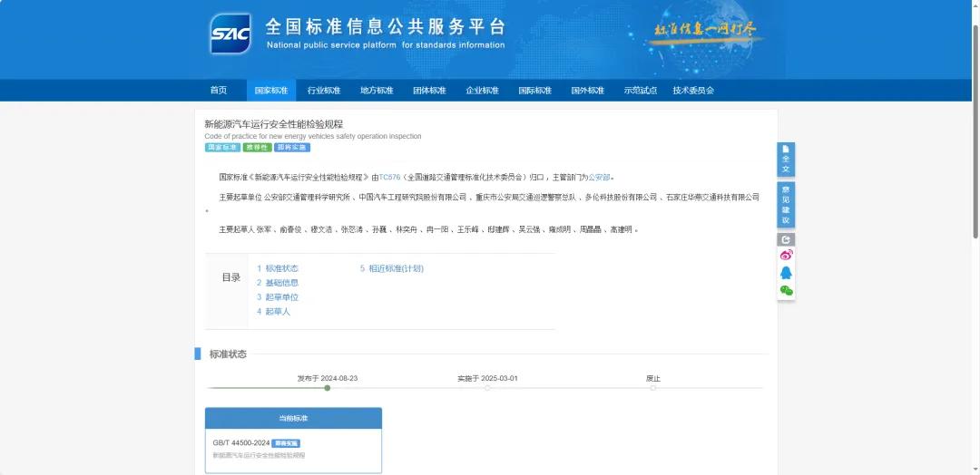Open the 全文 full text sidebar button
Viewport: 980px width, 475px height.
[x=786, y=160]
